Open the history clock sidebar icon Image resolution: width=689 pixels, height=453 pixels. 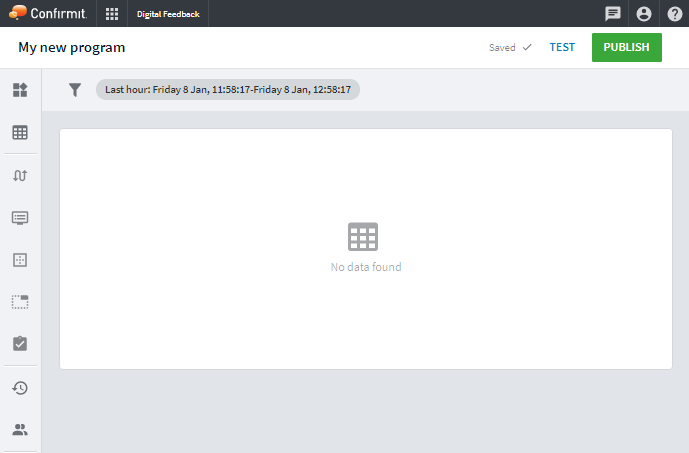click(x=20, y=388)
